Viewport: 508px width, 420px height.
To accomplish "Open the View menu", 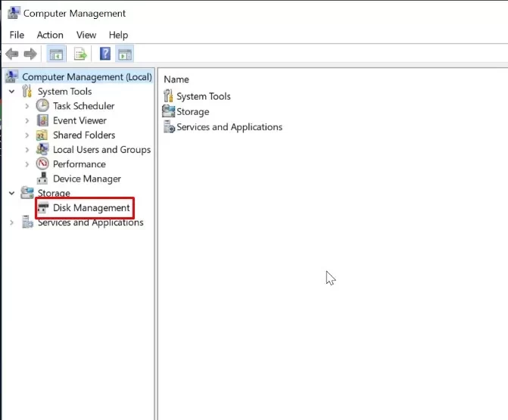I will click(x=86, y=35).
